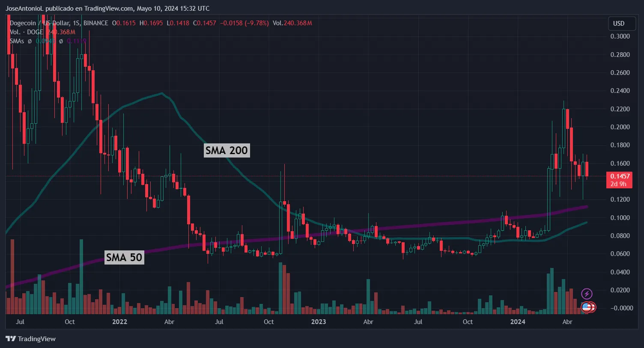Click the TradingView text next to the logo
Screen dimensions: 644x348
tap(36, 339)
